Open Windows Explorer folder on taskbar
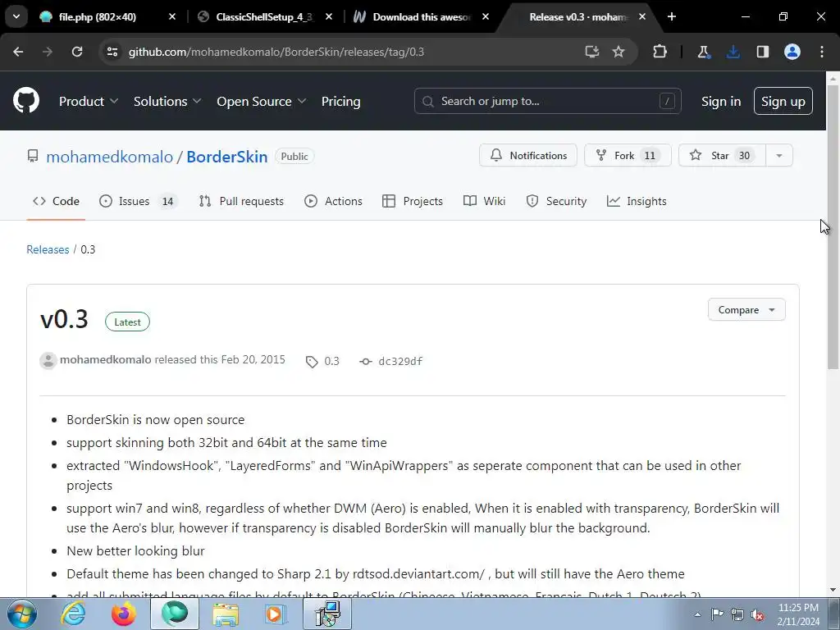Image resolution: width=840 pixels, height=630 pixels. 226,614
